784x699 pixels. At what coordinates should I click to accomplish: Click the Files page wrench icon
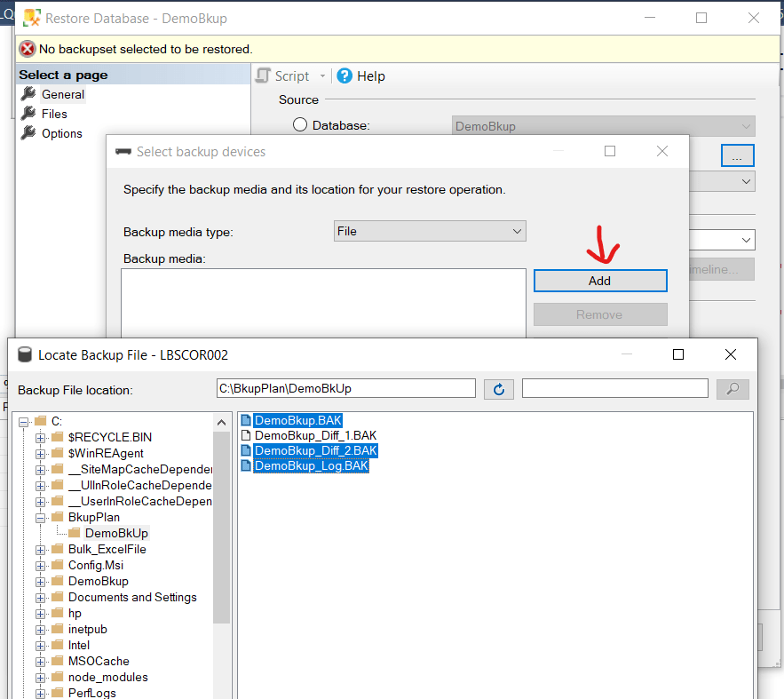(x=28, y=114)
